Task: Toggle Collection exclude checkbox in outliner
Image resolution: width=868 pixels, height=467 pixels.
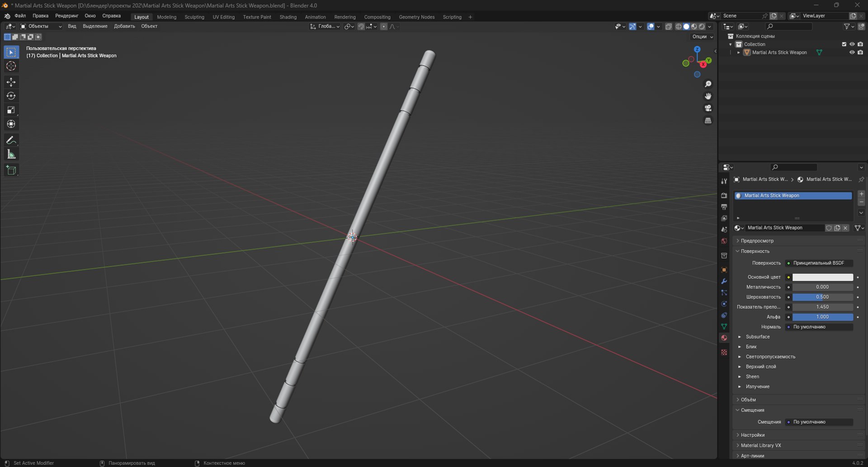Action: pos(844,44)
